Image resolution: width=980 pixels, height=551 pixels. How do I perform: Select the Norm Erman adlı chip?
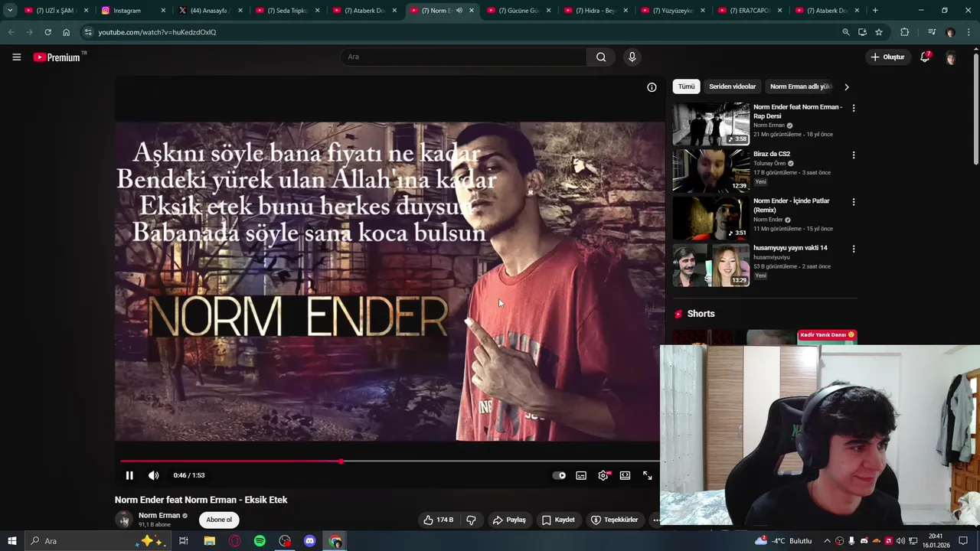[x=800, y=86]
